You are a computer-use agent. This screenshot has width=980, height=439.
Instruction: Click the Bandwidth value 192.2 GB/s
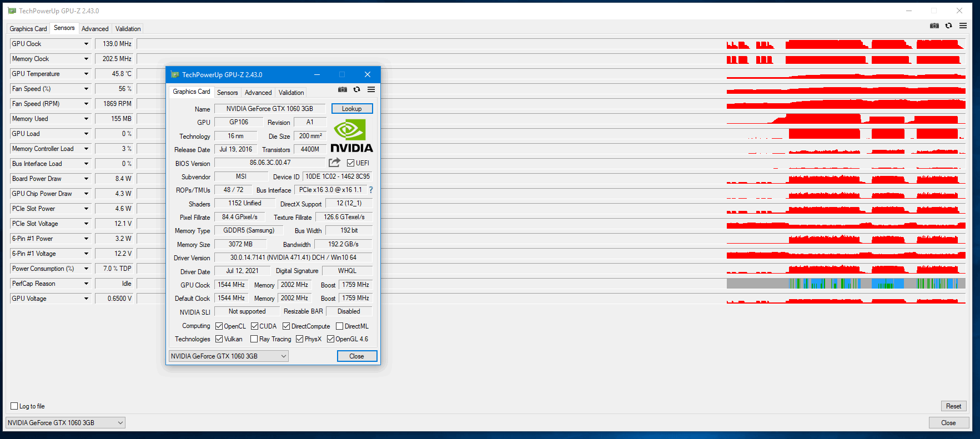coord(343,244)
